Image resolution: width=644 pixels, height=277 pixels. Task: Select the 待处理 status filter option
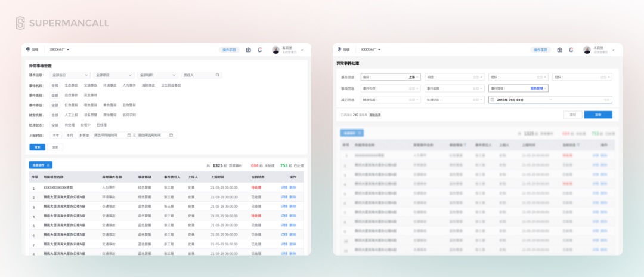pyautogui.click(x=69, y=125)
